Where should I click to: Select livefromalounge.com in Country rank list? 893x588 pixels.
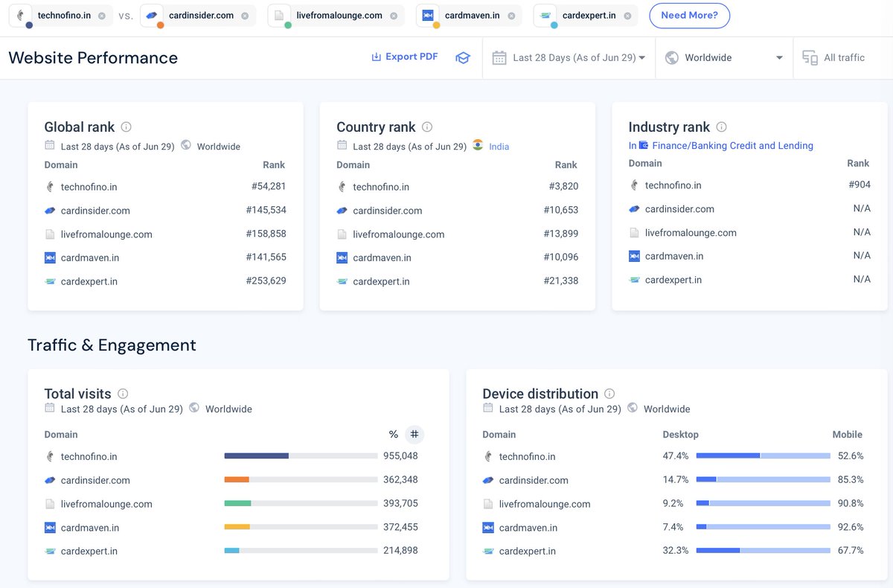pyautogui.click(x=399, y=234)
